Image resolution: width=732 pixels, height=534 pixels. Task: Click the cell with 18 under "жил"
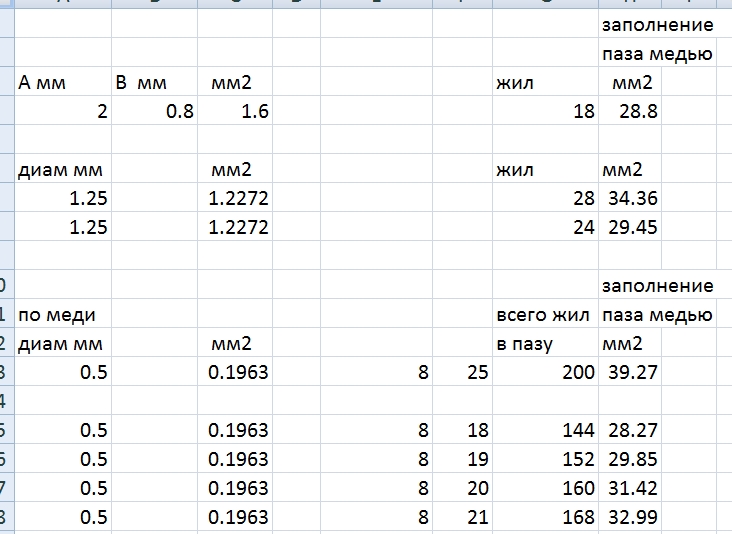(x=544, y=112)
